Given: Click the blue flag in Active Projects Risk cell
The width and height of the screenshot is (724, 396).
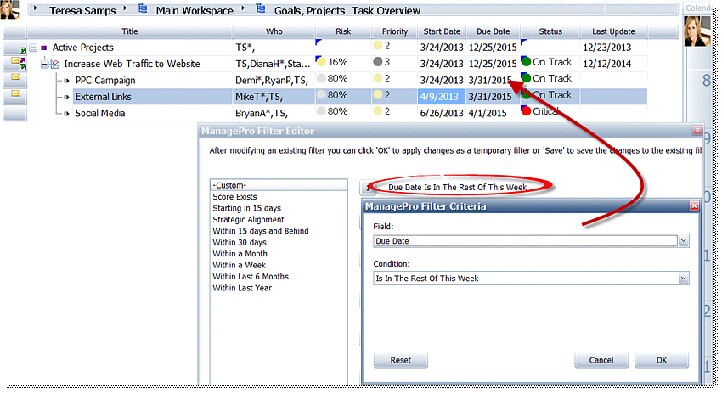Looking at the screenshot, I should (318, 42).
